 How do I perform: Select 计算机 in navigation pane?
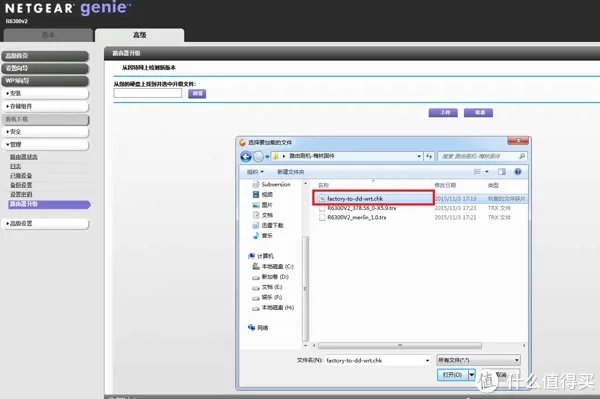click(x=261, y=256)
